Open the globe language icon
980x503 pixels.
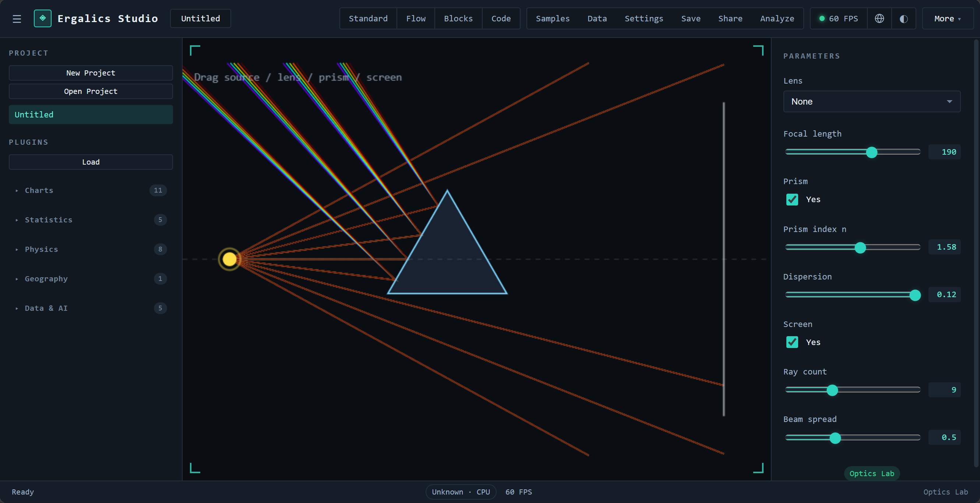[x=879, y=18]
